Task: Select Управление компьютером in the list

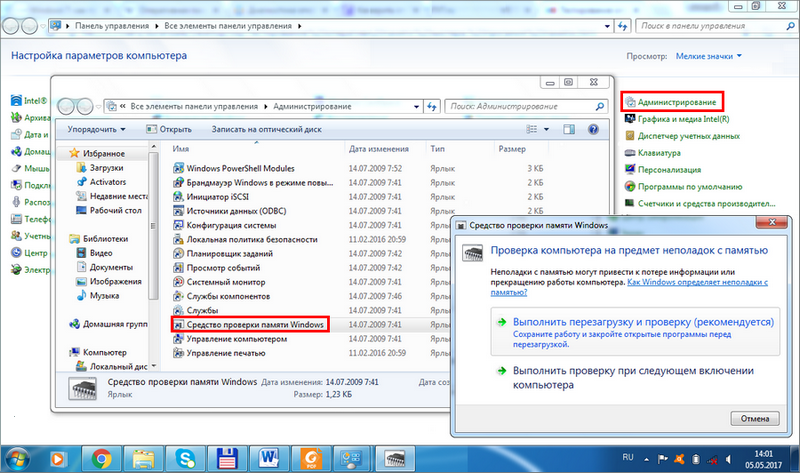Action: (x=237, y=339)
